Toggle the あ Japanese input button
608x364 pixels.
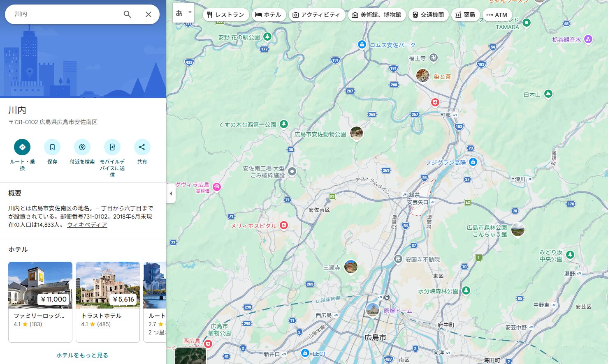pos(179,13)
